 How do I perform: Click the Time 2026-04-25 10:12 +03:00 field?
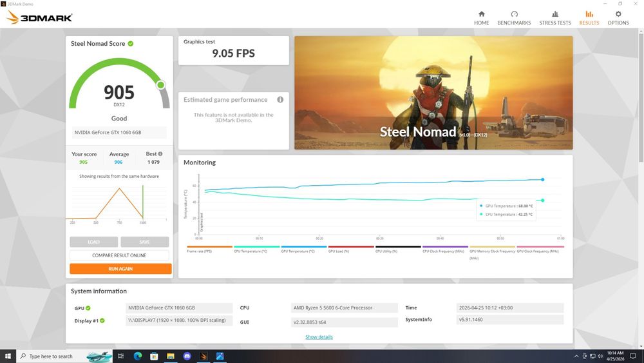click(509, 308)
